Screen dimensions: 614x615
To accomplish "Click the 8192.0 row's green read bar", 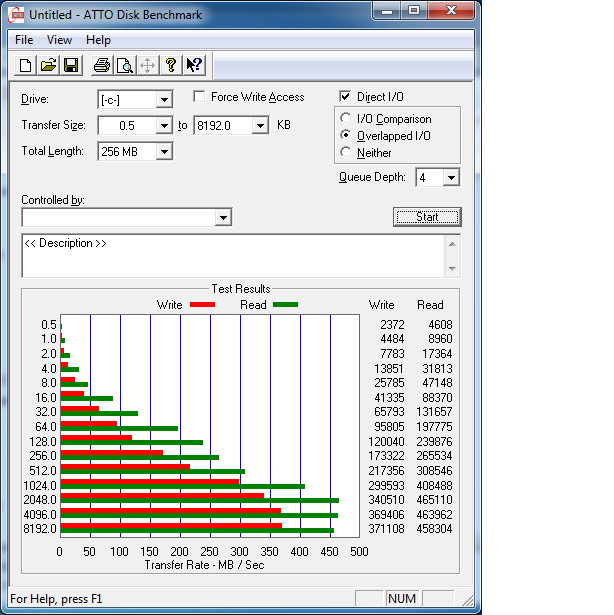I will click(197, 531).
